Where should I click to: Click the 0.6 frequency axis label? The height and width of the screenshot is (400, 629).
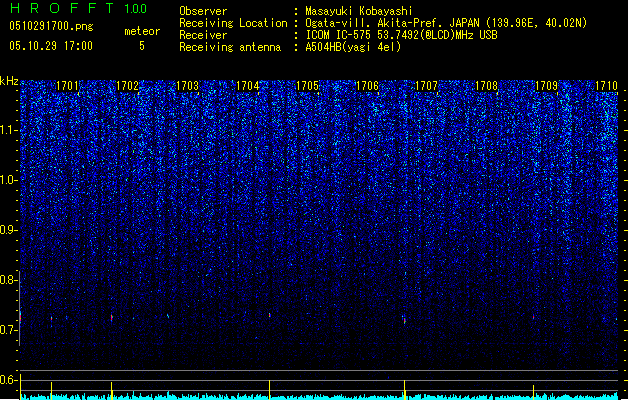(8, 380)
